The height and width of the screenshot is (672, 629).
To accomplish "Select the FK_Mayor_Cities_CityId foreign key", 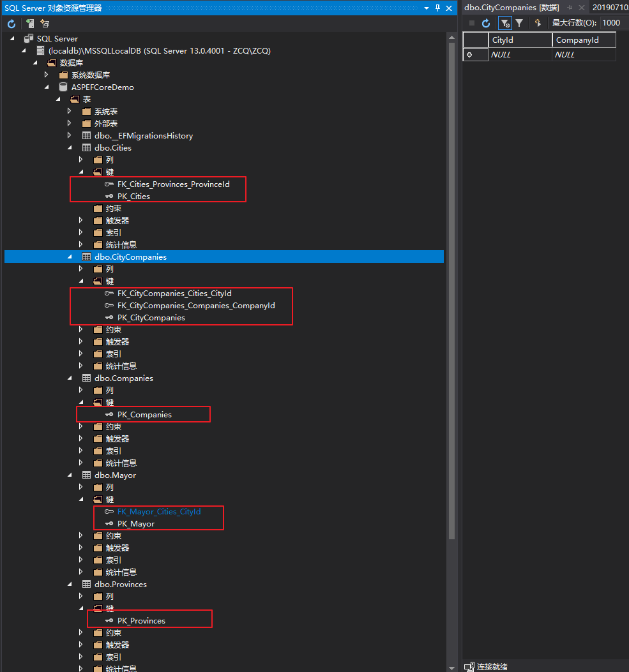I will click(x=159, y=512).
